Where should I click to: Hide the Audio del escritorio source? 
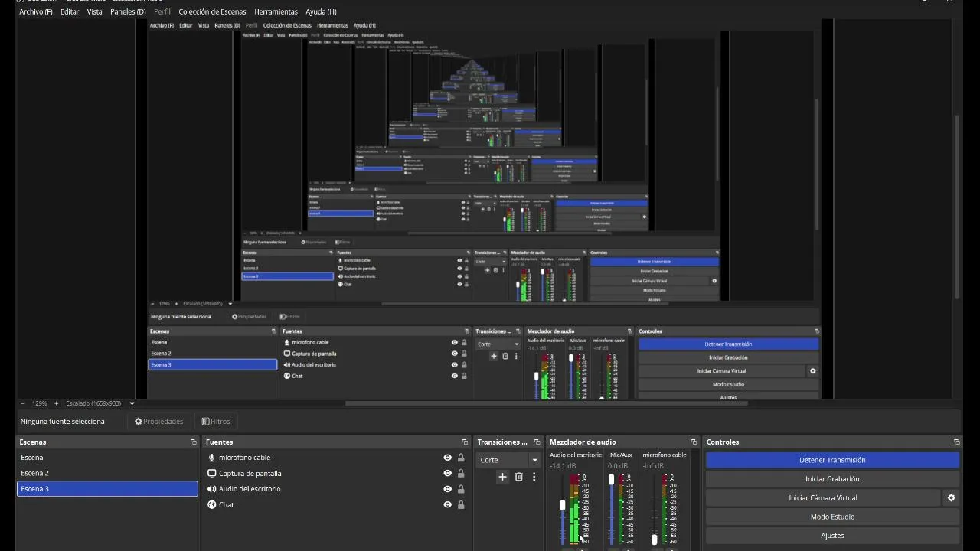(448, 489)
